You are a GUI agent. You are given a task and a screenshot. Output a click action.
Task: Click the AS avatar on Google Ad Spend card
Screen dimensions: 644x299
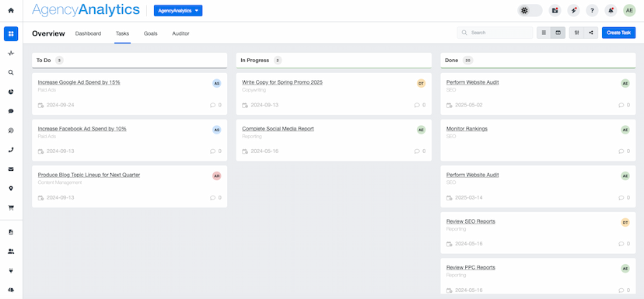[217, 83]
